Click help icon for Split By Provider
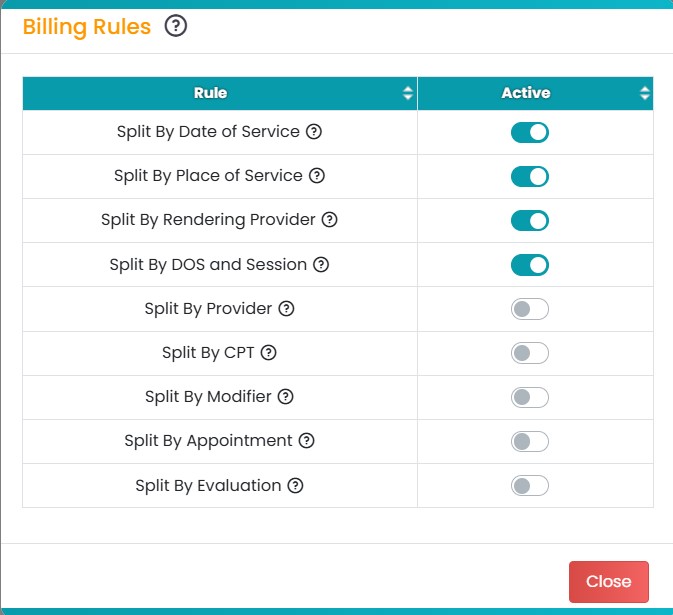The height and width of the screenshot is (615, 673). [286, 309]
